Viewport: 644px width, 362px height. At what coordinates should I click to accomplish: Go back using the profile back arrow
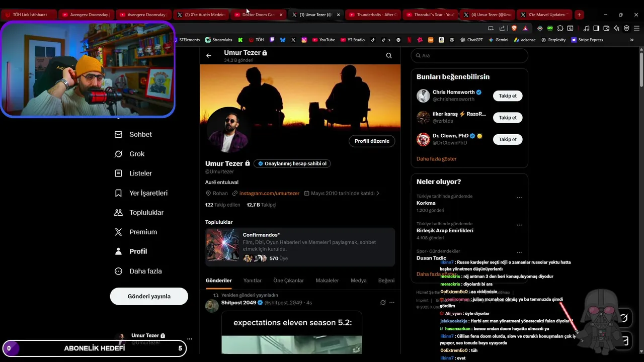[209, 56]
